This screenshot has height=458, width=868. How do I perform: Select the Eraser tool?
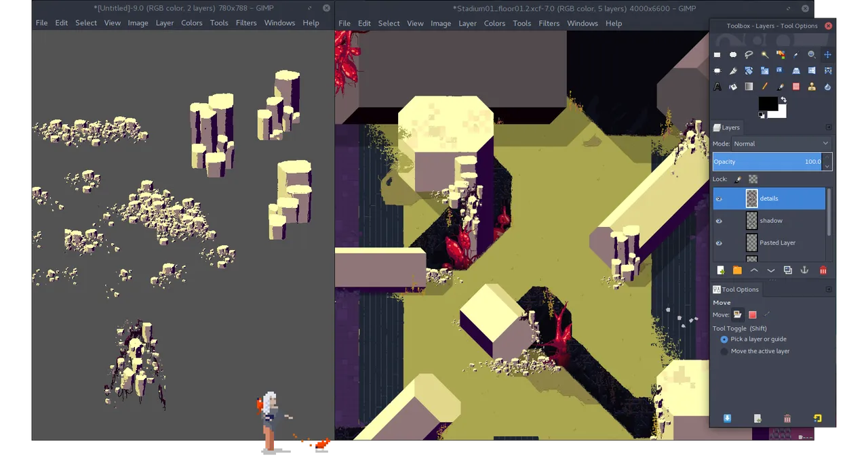click(796, 87)
